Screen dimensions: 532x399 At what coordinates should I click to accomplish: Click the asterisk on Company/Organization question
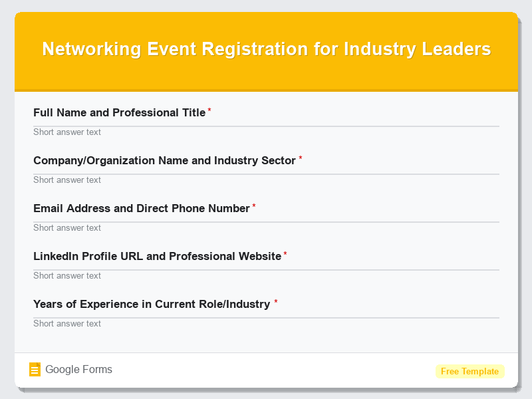(299, 157)
